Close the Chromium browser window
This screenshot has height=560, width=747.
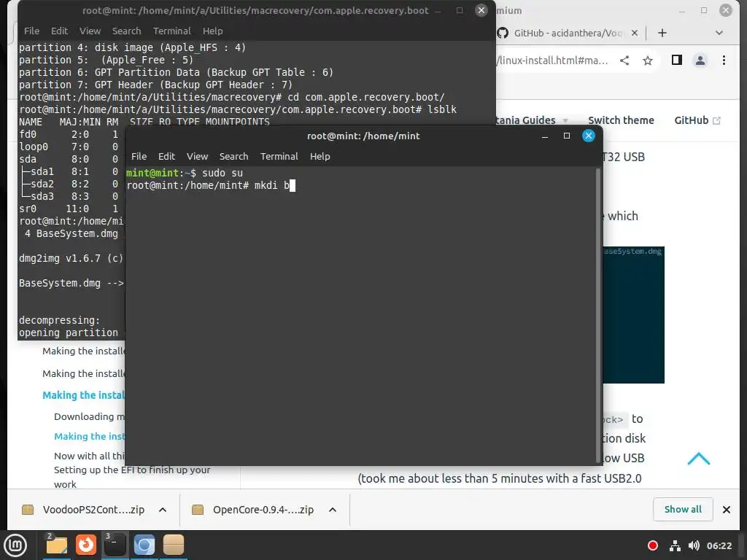[726, 10]
